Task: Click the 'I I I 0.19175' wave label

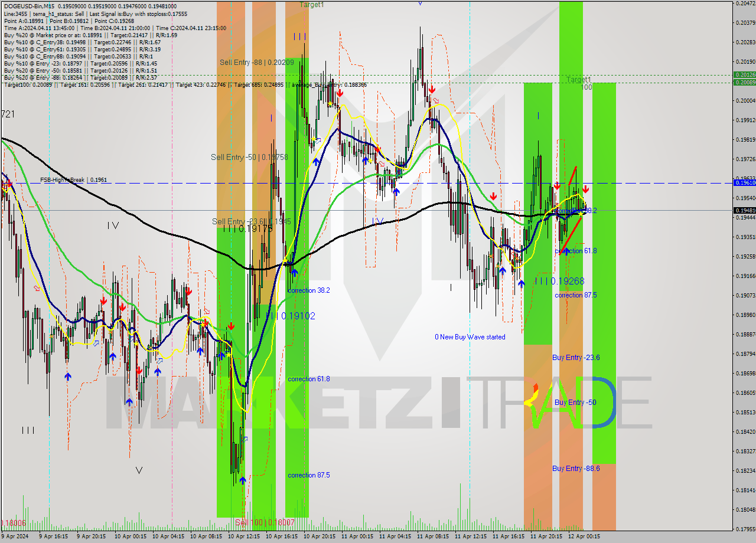Action: (x=247, y=228)
